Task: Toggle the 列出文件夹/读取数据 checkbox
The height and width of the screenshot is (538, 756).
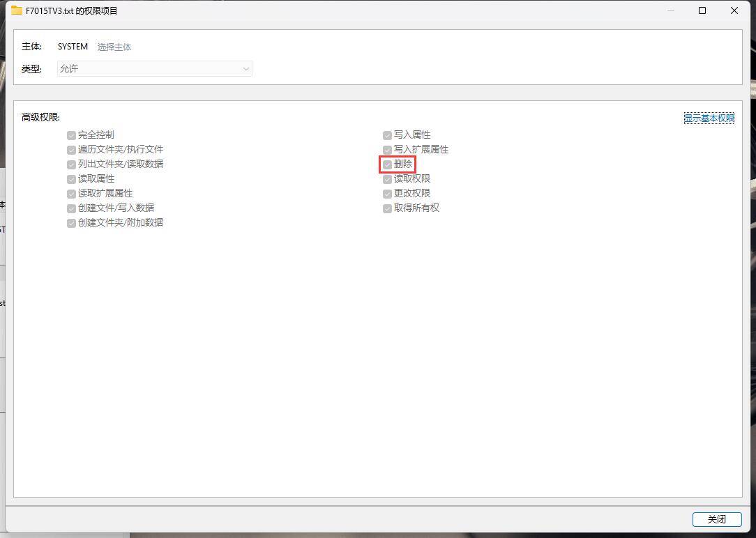Action: point(71,164)
